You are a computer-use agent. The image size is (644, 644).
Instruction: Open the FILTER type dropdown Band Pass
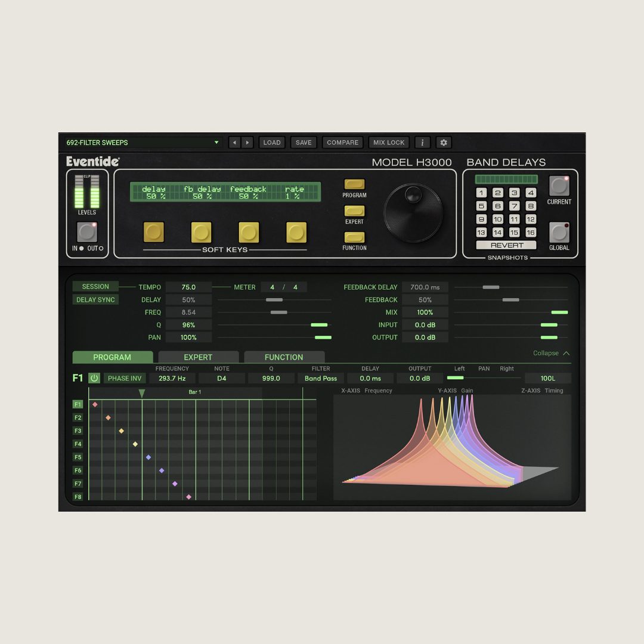tap(321, 378)
